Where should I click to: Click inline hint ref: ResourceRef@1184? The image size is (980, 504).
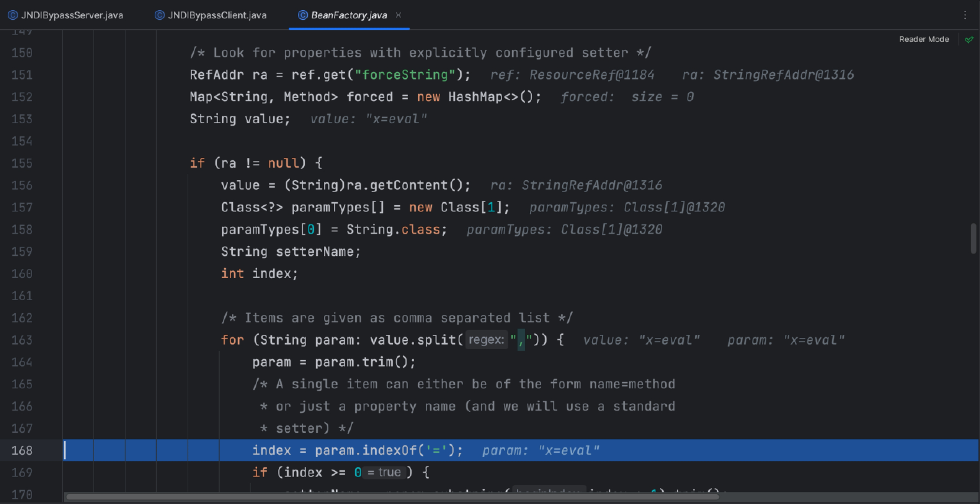(x=572, y=75)
